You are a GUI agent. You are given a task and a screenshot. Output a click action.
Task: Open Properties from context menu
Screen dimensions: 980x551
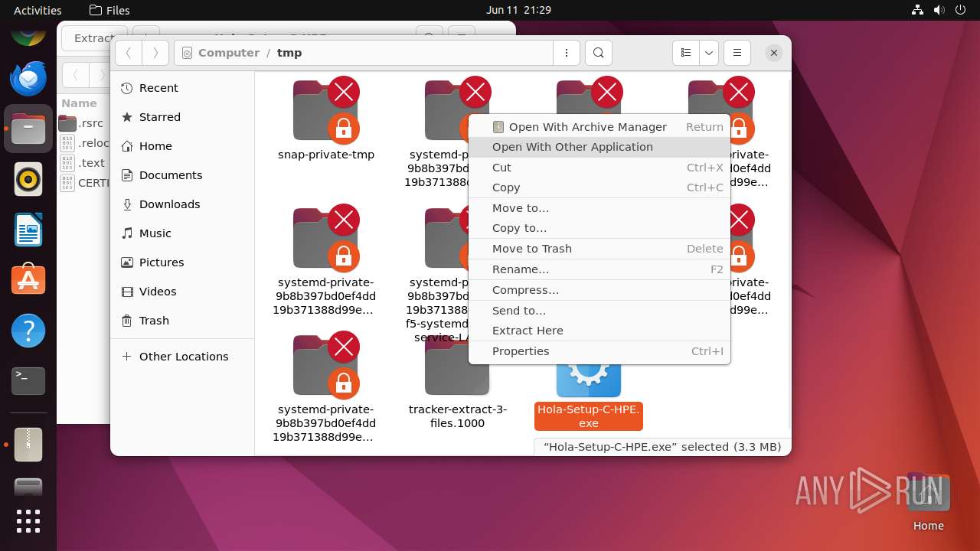(599, 351)
